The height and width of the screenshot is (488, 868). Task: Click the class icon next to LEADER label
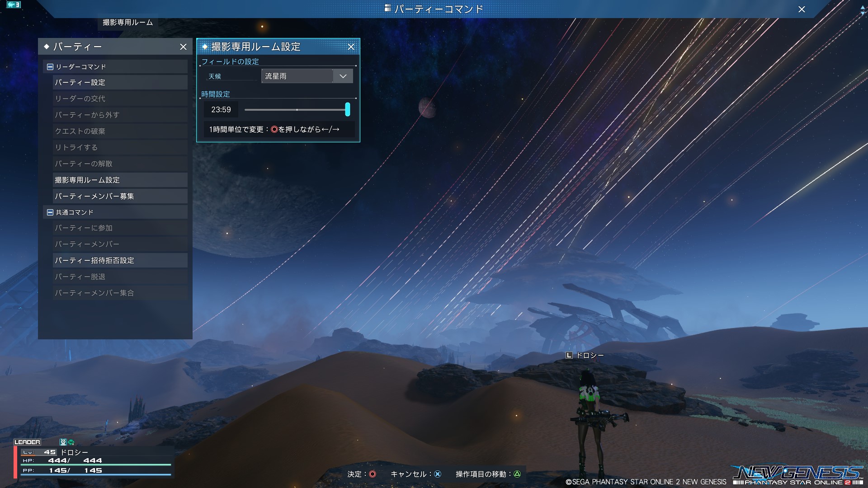(63, 442)
